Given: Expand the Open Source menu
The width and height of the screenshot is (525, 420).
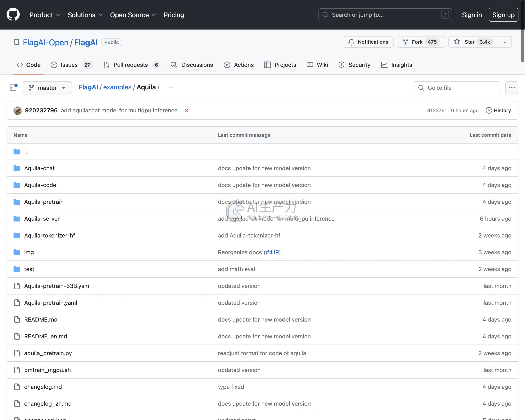Looking at the screenshot, I should 133,15.
